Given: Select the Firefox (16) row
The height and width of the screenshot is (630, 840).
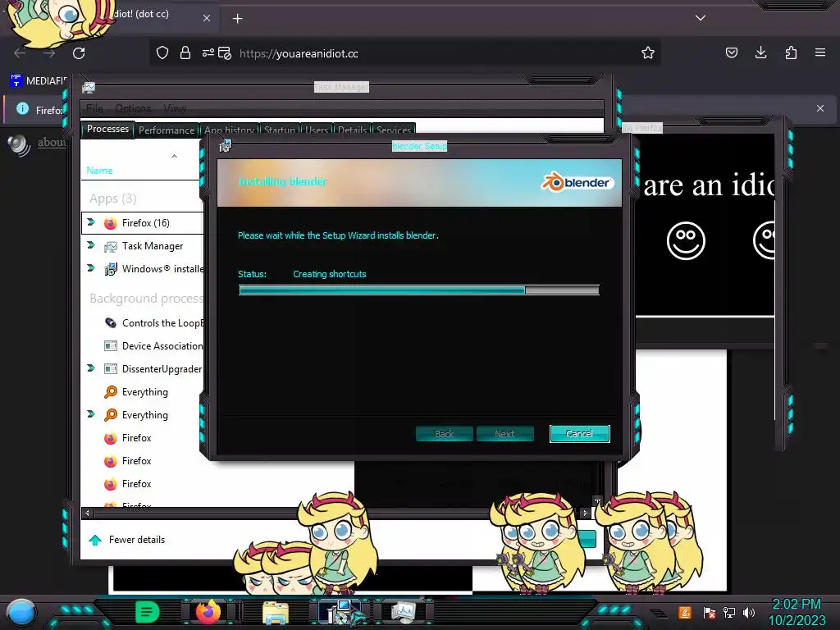Looking at the screenshot, I should (143, 223).
